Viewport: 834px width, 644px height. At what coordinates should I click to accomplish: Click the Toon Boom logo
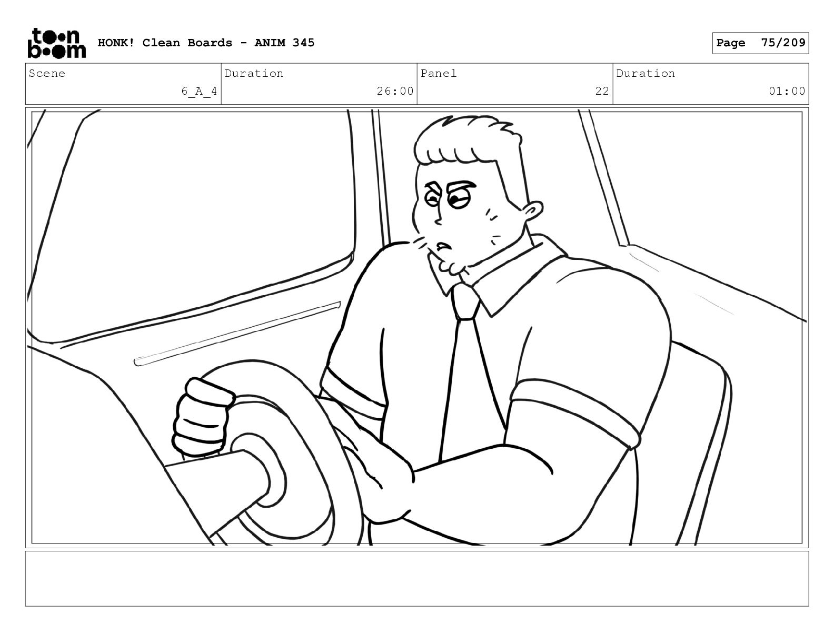coord(56,43)
